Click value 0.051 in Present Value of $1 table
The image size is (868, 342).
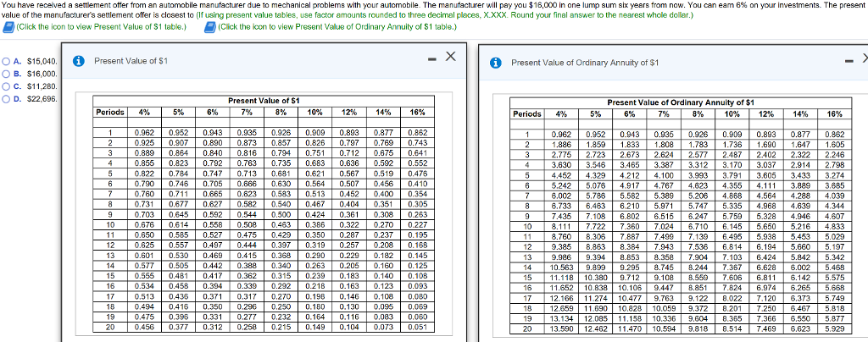418,327
